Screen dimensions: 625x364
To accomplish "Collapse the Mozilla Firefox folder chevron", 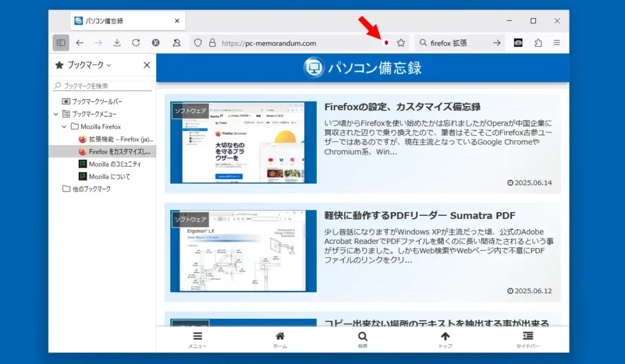I will point(64,127).
